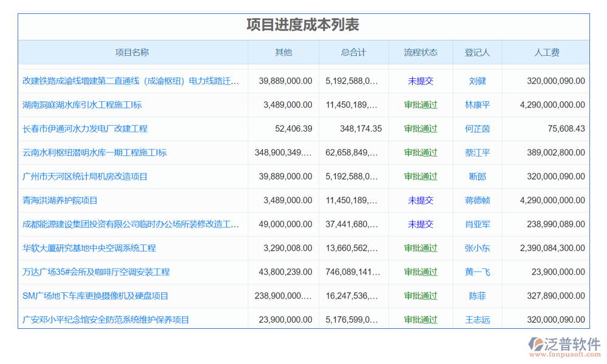The width and height of the screenshot is (607, 364).
Task: Open 长春市伊通河水力发电厂改建工程 project
Action: coord(85,129)
